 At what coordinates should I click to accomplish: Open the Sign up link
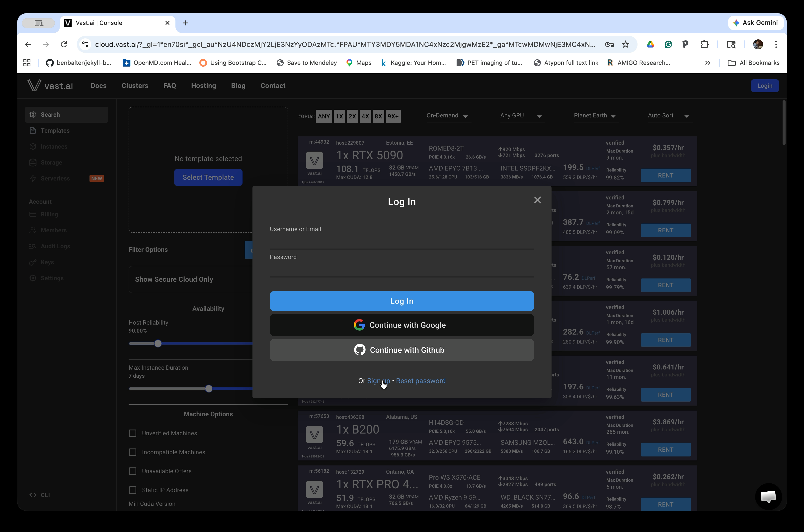point(378,381)
